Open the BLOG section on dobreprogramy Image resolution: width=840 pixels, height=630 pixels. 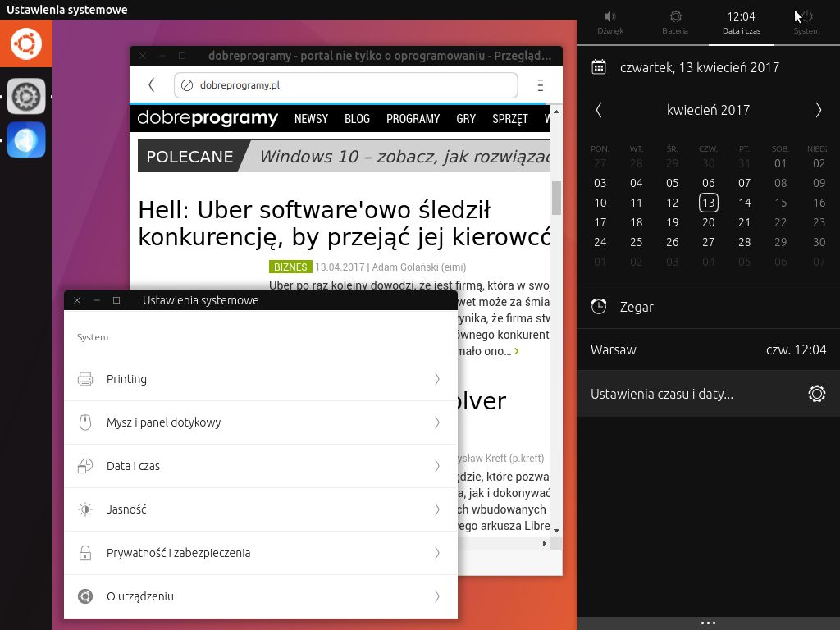358,118
